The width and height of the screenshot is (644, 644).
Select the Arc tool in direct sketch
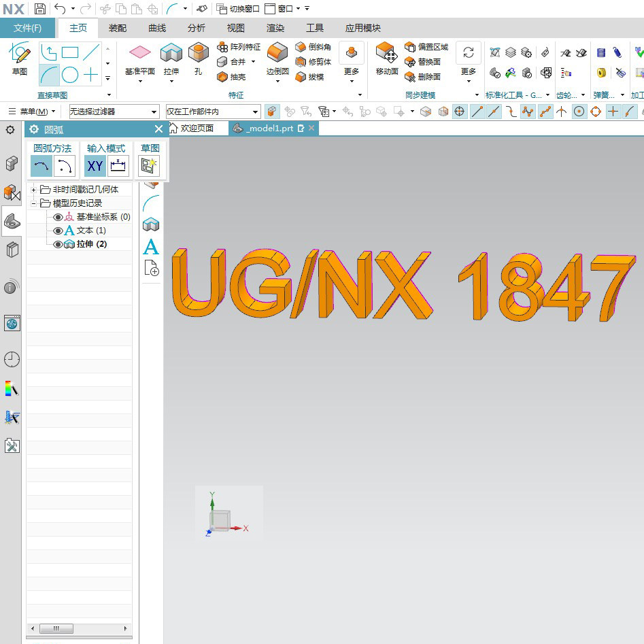(x=49, y=75)
